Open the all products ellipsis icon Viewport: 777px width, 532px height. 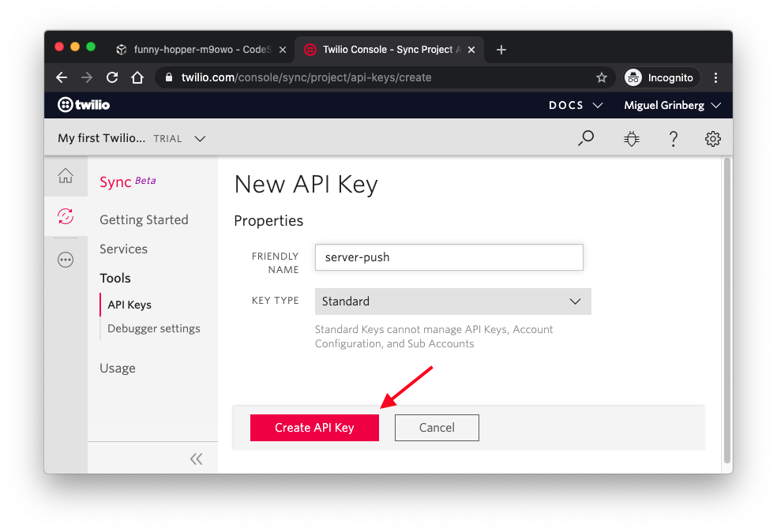66,260
